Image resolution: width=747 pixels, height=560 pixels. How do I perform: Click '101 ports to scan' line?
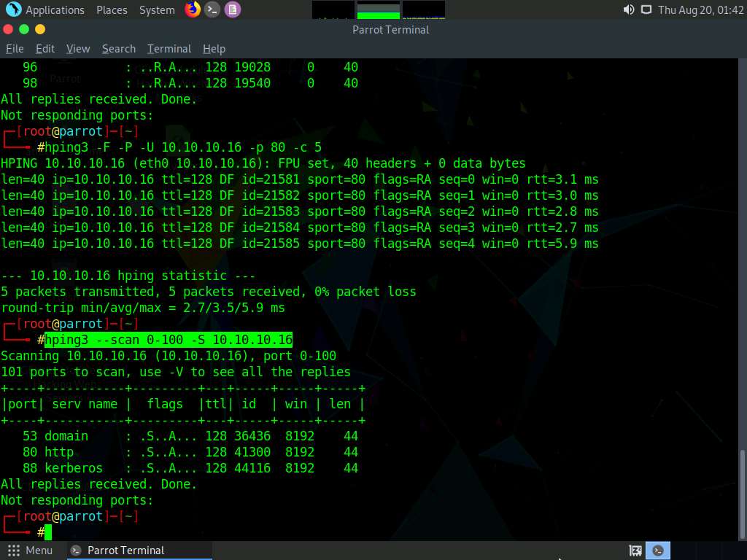coord(176,372)
